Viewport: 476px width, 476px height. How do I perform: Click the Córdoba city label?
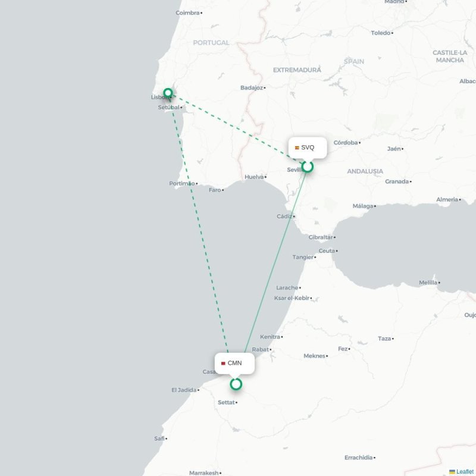coord(347,143)
